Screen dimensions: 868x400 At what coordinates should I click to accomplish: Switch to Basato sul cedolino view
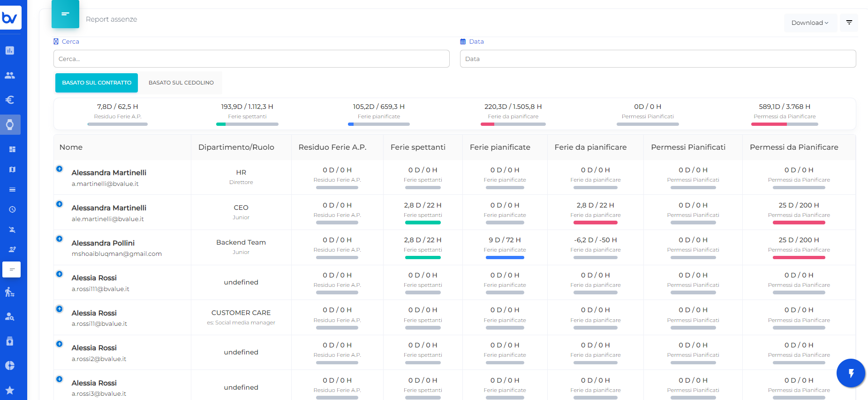tap(181, 83)
